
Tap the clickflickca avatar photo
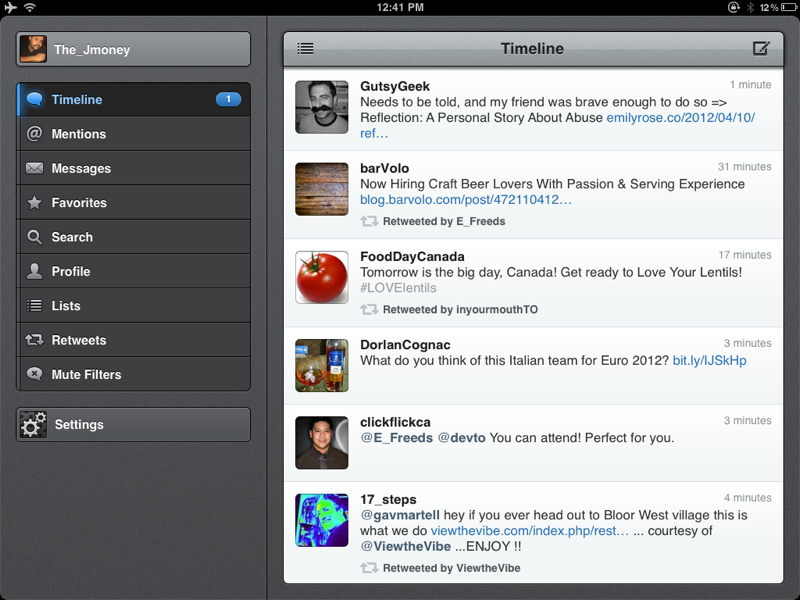(322, 443)
